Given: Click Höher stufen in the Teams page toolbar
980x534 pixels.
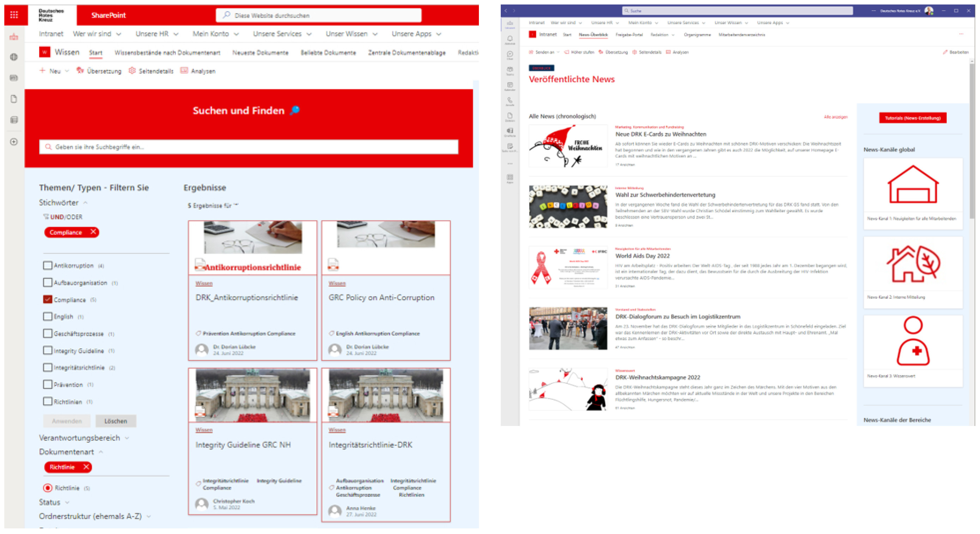Looking at the screenshot, I should pyautogui.click(x=579, y=52).
